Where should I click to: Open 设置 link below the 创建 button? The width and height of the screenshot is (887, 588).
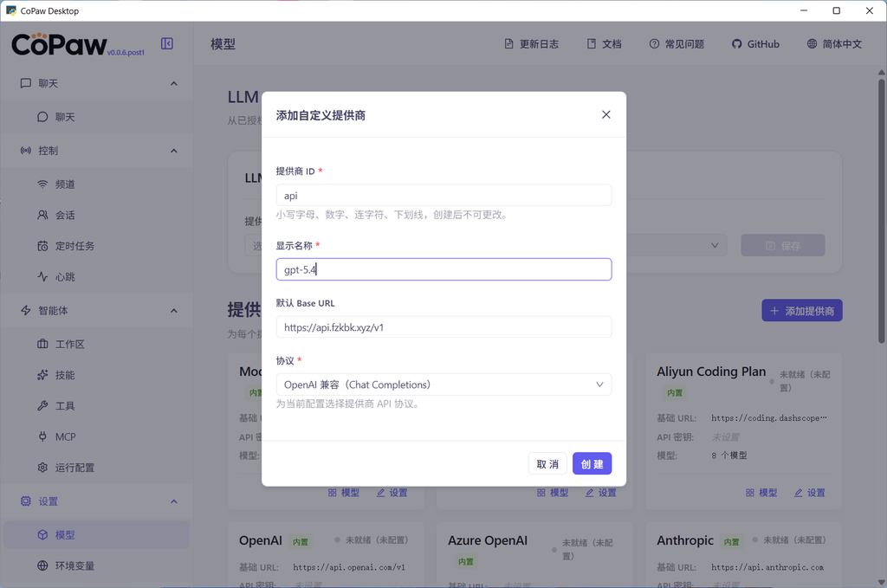(x=601, y=493)
